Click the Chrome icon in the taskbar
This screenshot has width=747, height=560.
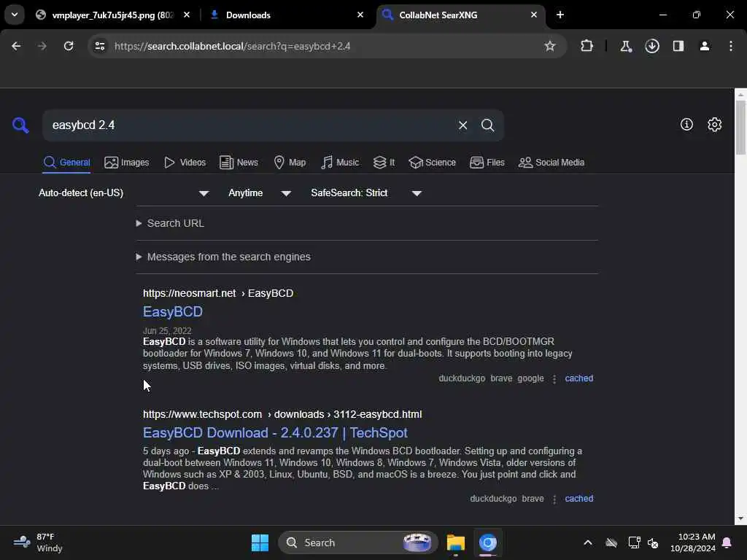[x=488, y=542]
